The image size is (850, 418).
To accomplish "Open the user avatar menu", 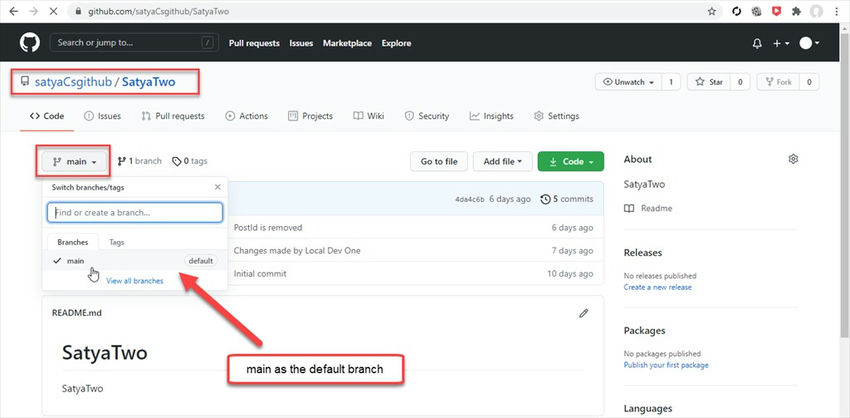I will [x=809, y=43].
